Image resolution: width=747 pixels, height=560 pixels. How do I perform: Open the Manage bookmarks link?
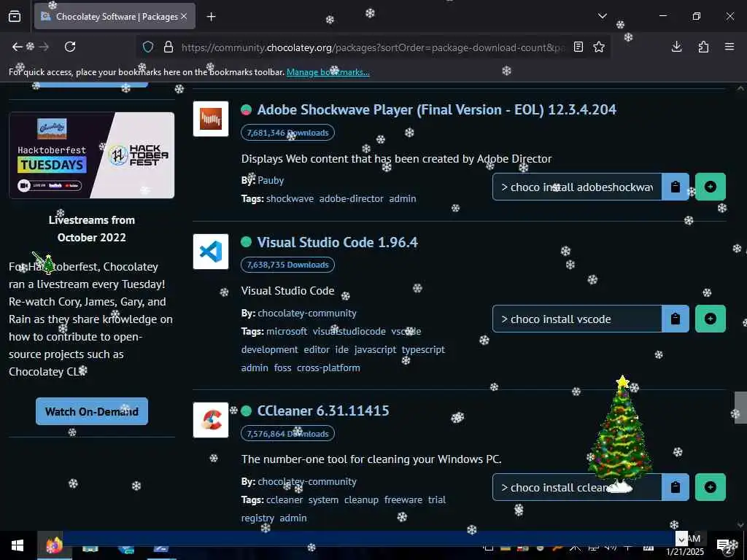(x=328, y=72)
